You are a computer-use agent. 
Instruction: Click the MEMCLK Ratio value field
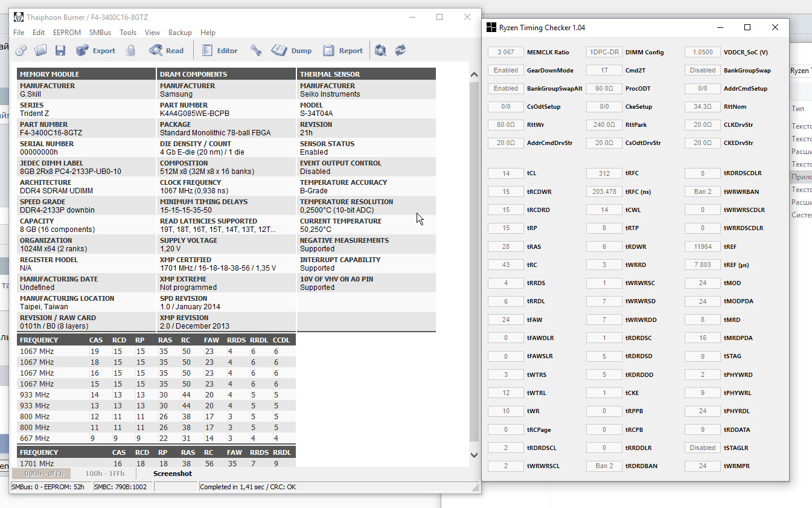(x=506, y=52)
